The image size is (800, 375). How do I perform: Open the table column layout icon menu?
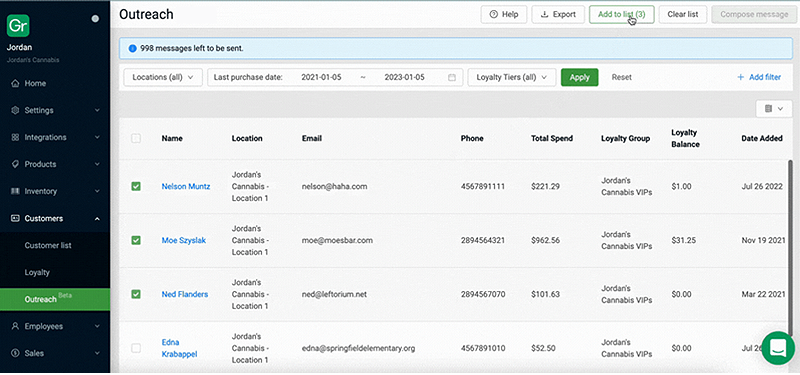(774, 108)
